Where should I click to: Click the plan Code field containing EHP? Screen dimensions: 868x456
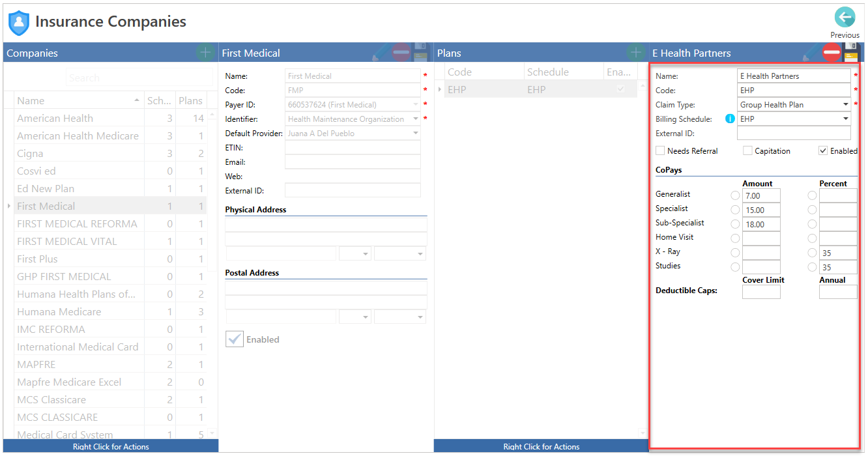click(x=794, y=90)
